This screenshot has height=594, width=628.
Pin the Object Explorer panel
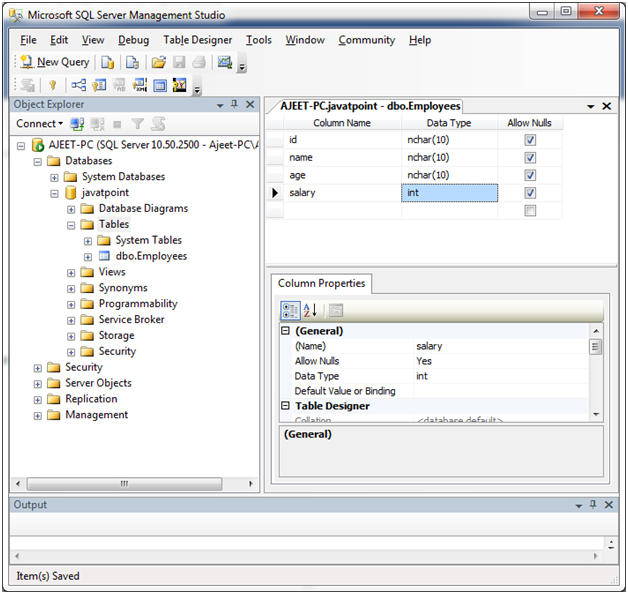234,105
